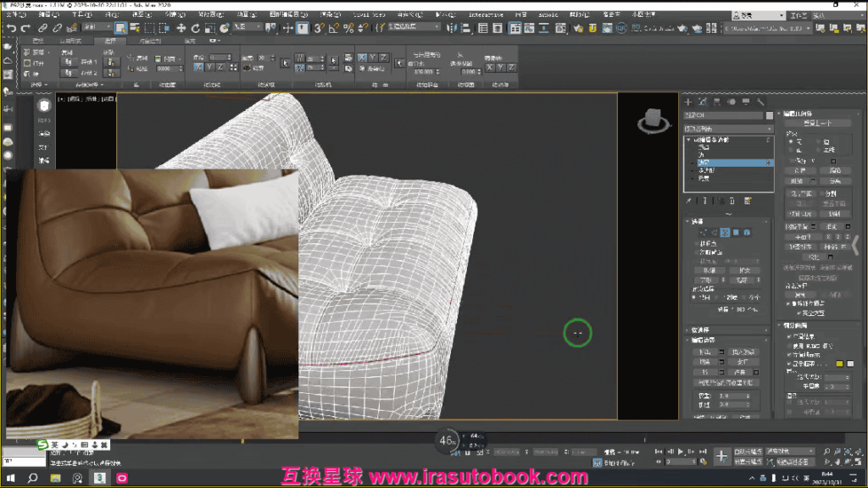Open Configure Modifier Sets icon
Image resolution: width=868 pixels, height=488 pixels.
[748, 201]
